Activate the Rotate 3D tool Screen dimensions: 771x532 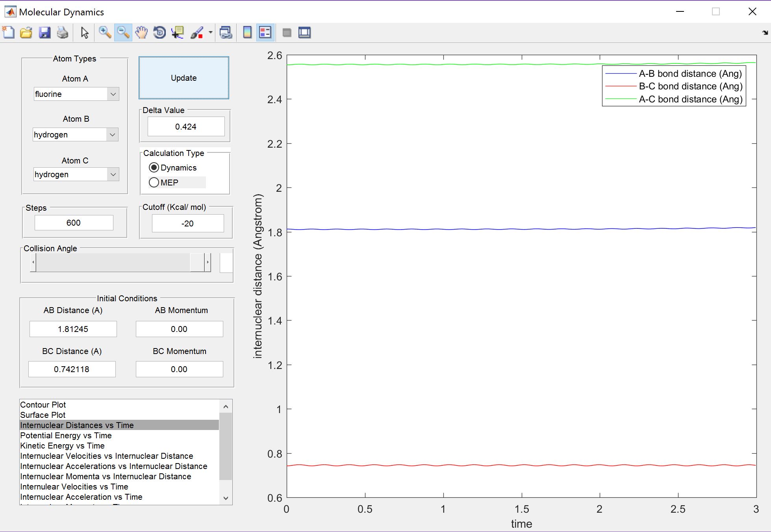point(159,33)
